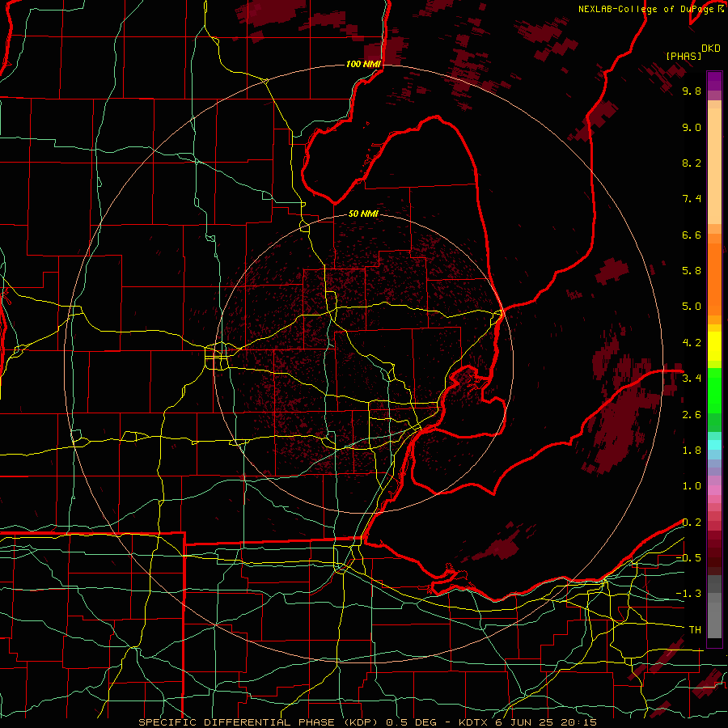This screenshot has width=728, height=728.
Task: Click the 4.2 scale value
Action: click(692, 343)
